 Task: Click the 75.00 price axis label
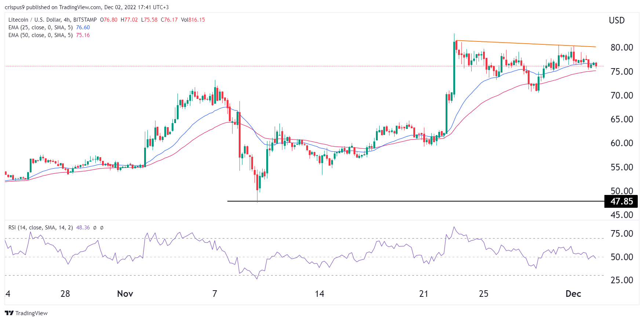[622, 71]
